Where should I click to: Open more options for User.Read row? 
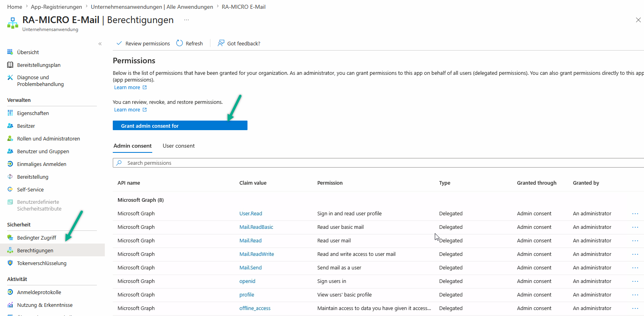(x=635, y=214)
